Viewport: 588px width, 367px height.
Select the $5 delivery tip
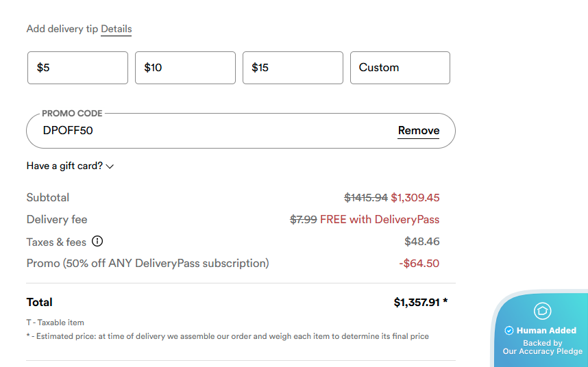click(x=77, y=68)
